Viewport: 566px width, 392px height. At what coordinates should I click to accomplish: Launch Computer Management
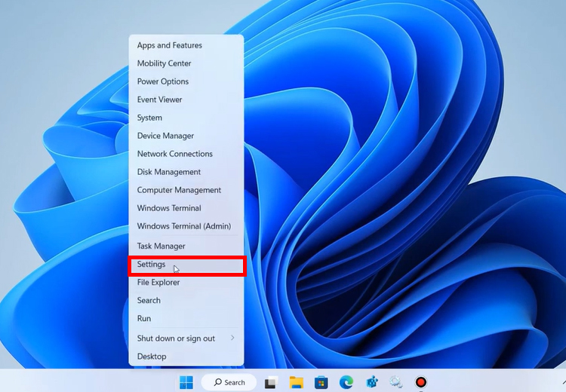[x=186, y=190]
